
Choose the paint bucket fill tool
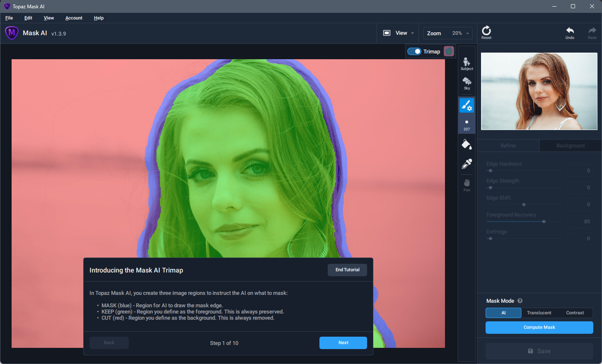click(x=467, y=145)
